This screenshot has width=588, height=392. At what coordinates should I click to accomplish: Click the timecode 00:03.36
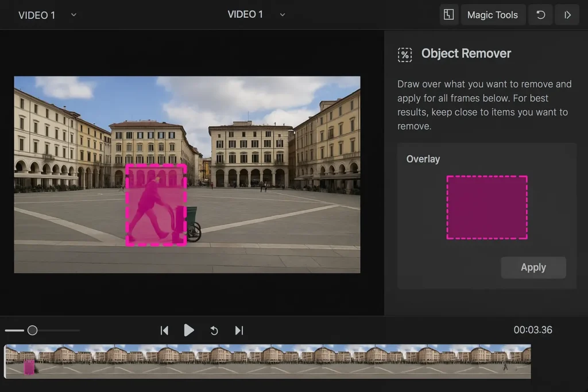coord(533,330)
